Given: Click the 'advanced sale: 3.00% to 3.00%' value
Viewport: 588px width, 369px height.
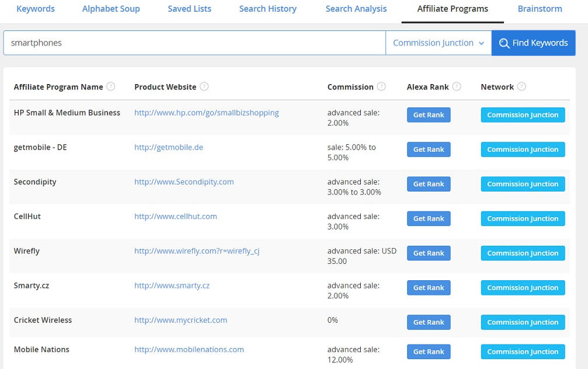Looking at the screenshot, I should 354,187.
